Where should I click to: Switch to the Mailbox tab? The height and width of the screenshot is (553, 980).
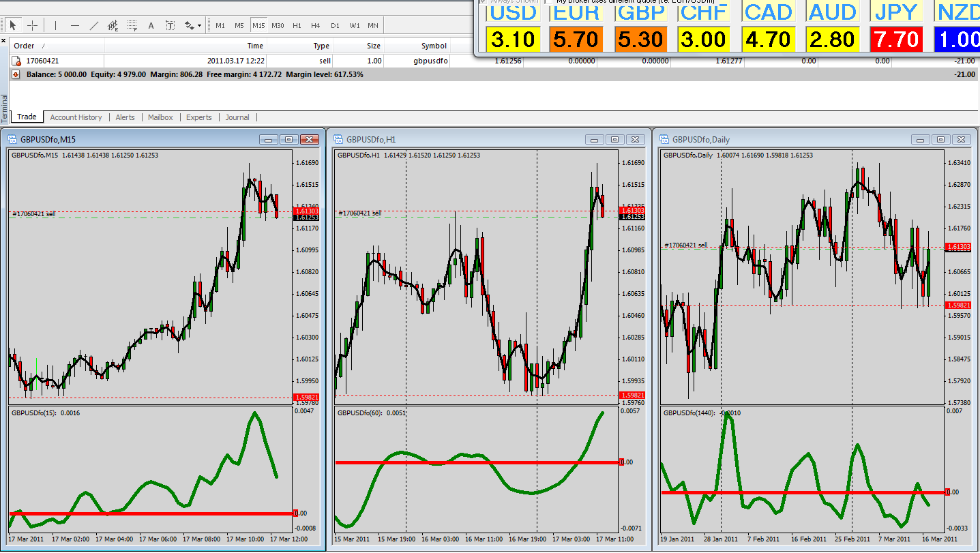point(160,117)
